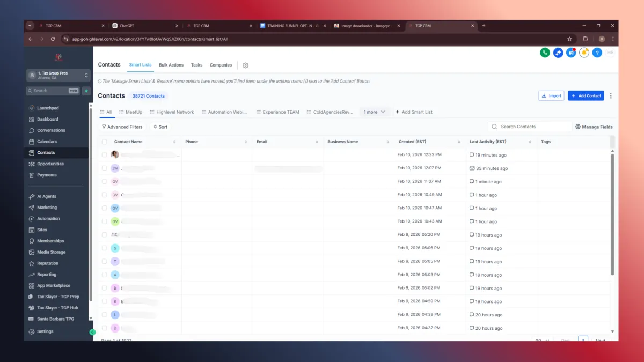The width and height of the screenshot is (644, 362).
Task: Open Opportunities in the sidebar
Action: click(50, 164)
